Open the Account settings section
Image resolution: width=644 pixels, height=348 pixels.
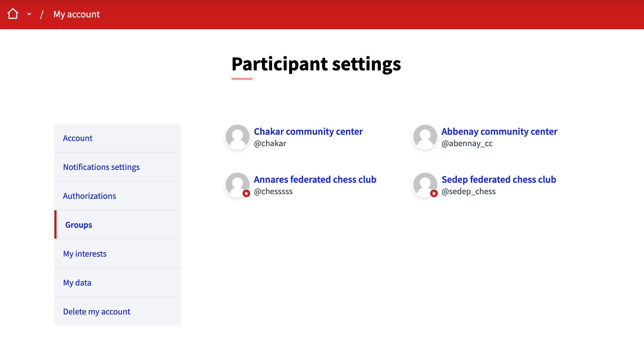[x=78, y=138]
